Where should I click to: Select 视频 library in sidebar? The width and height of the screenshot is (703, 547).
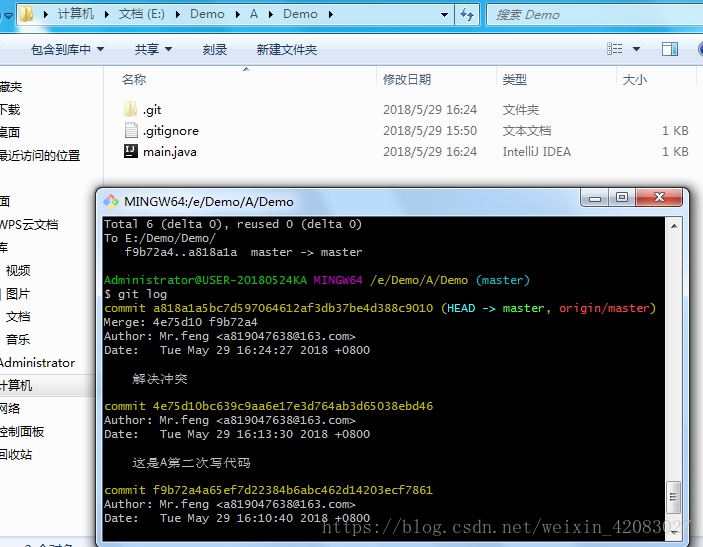coord(18,270)
